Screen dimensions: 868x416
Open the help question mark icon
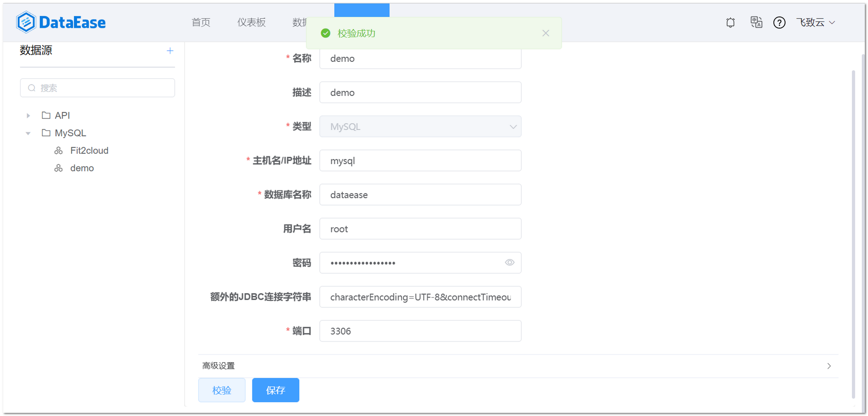779,23
